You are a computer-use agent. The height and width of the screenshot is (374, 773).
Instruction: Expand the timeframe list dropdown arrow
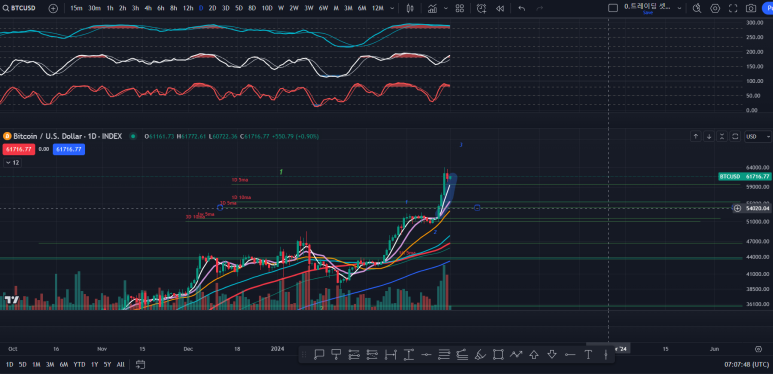click(x=392, y=8)
